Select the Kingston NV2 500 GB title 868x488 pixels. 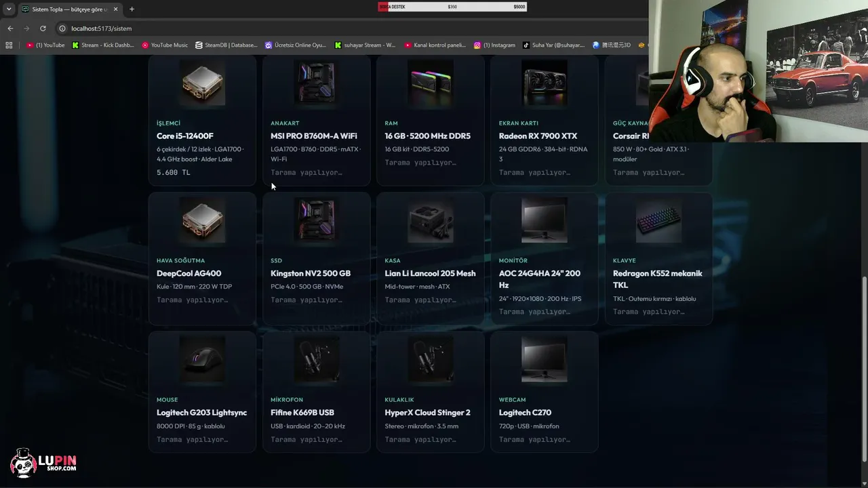311,274
